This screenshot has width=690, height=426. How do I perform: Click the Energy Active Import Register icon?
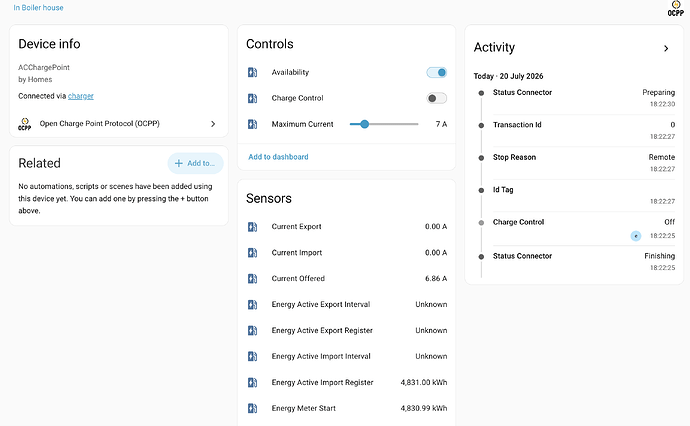click(x=252, y=382)
